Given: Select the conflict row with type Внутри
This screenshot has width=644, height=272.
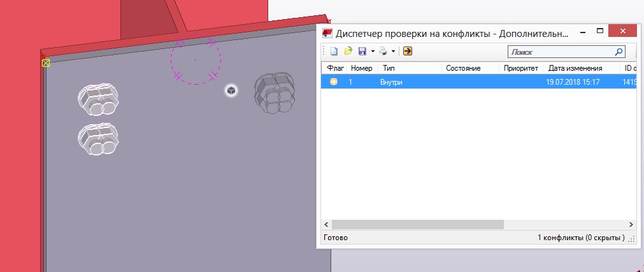Looking at the screenshot, I should coord(478,82).
